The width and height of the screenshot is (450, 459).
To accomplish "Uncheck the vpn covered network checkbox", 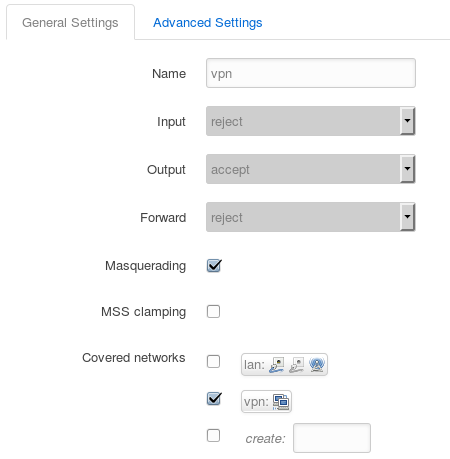I will [x=214, y=398].
